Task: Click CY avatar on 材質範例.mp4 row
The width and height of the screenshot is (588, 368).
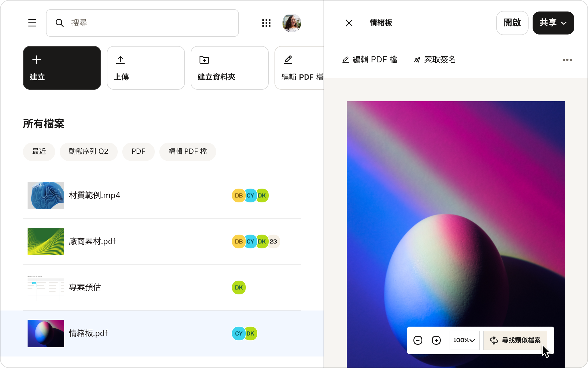Action: tap(250, 195)
